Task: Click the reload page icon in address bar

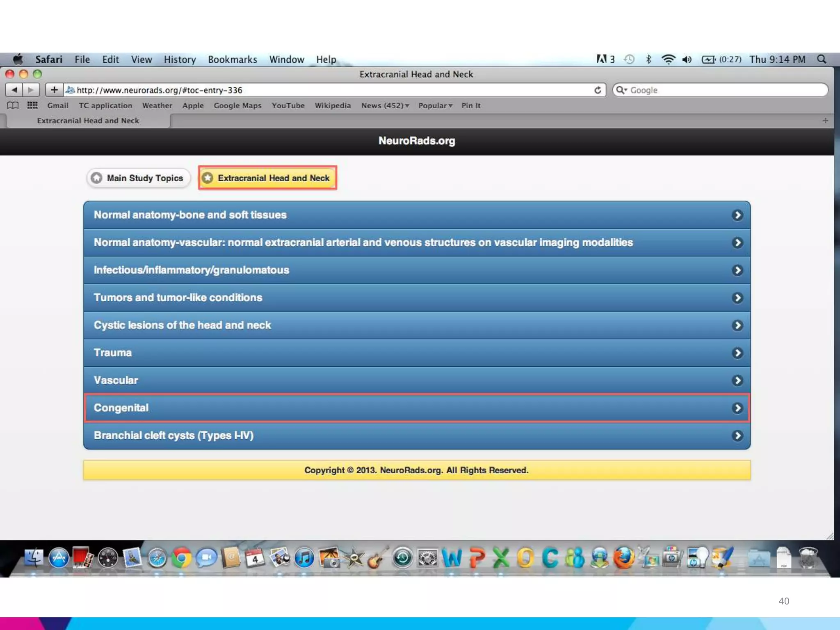Action: 598,90
